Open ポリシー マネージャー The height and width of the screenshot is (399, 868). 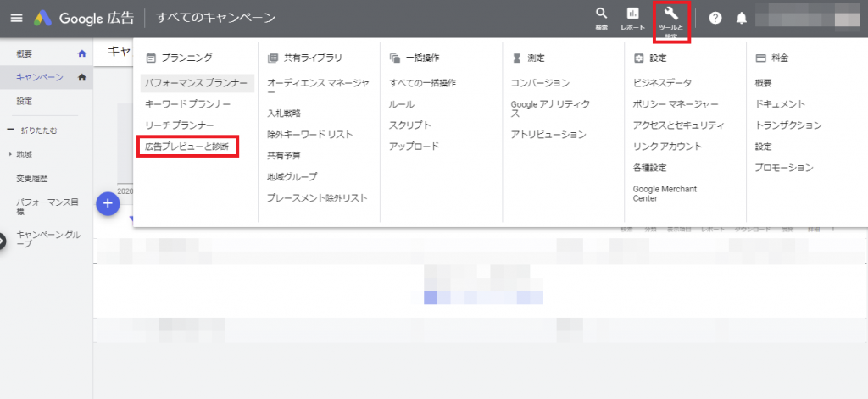click(x=676, y=104)
